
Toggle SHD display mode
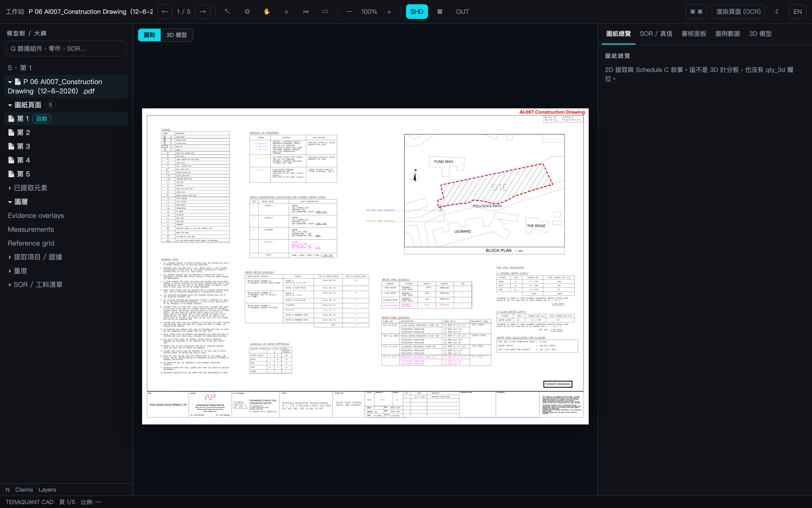pos(417,12)
